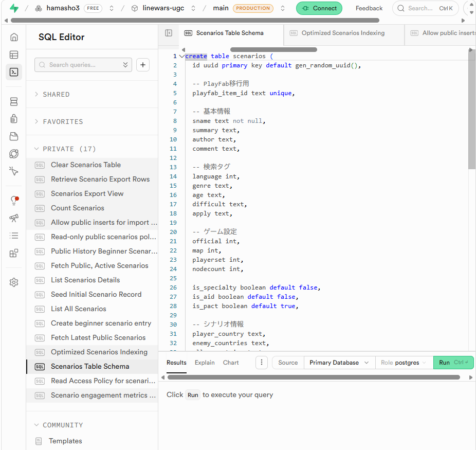
Task: Click the results horizontal scrollbar
Action: [314, 377]
